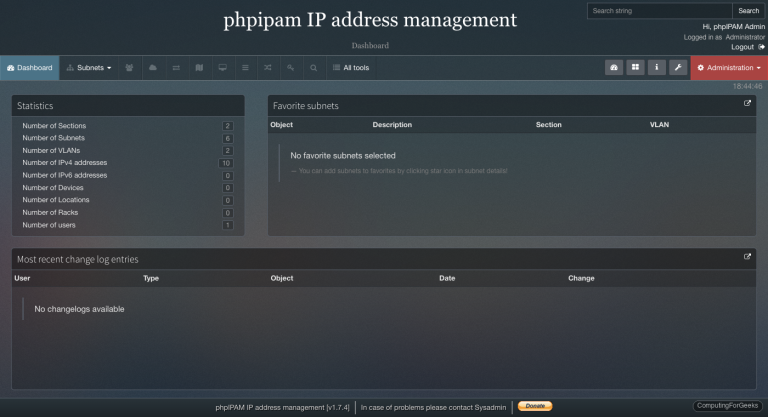The image size is (768, 417).
Task: Click the 'No favorite subnets selected' message
Action: tap(343, 155)
